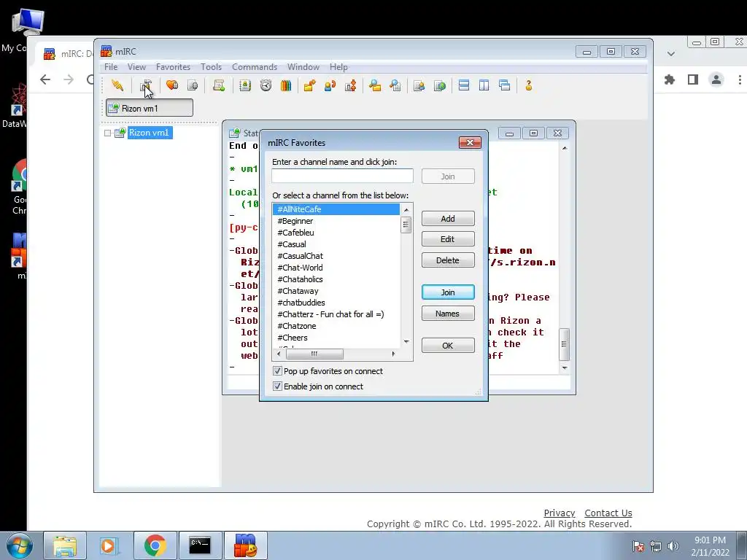Open Log Files magnifier document icon
This screenshot has width=747, height=560.
[x=395, y=85]
